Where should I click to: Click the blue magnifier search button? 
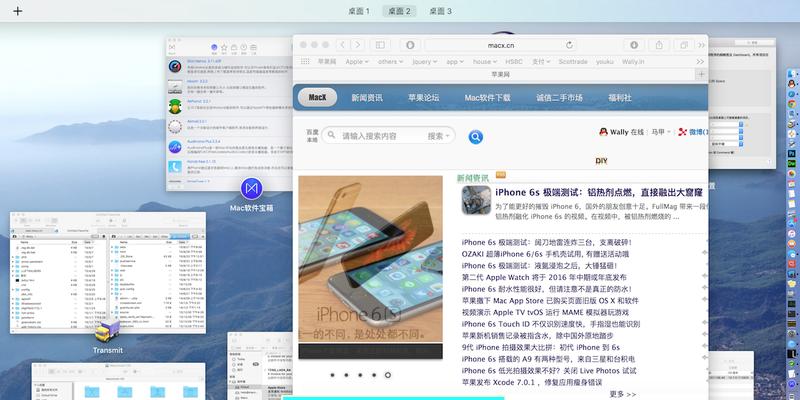click(476, 137)
